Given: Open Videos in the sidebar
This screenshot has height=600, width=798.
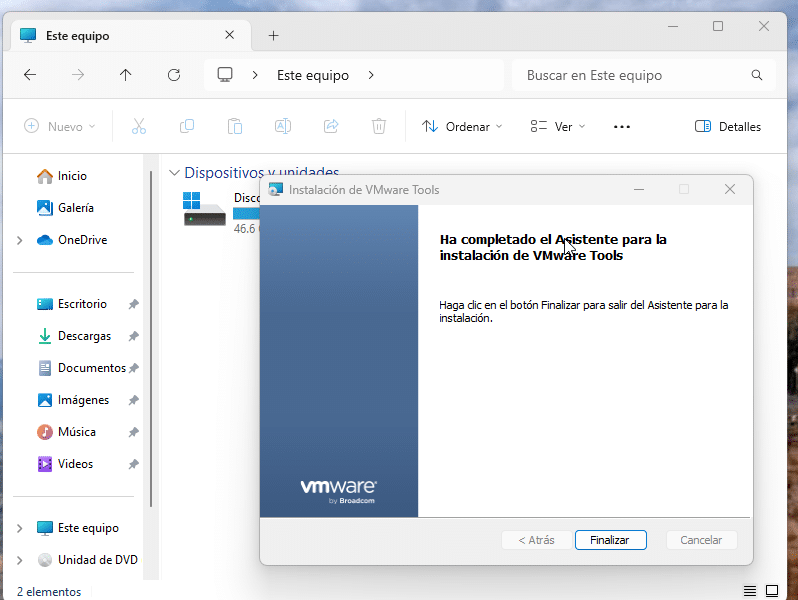Looking at the screenshot, I should coord(75,464).
